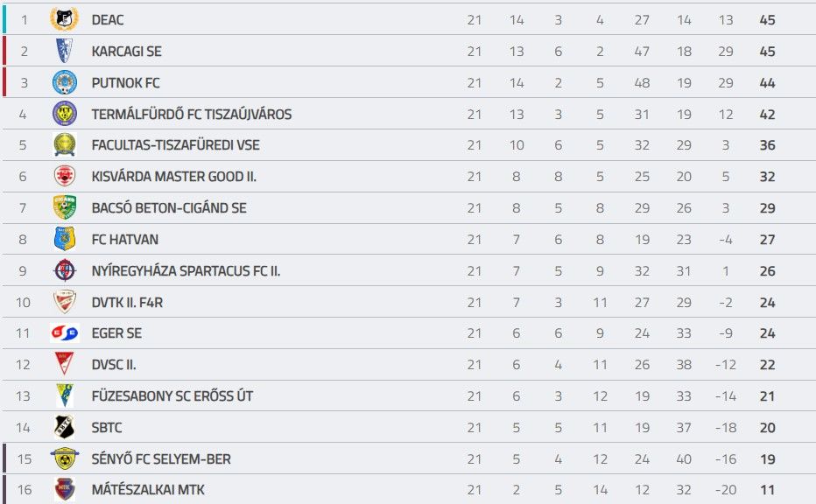Click rank number 16 in the table
This screenshot has width=816, height=504.
[25, 490]
